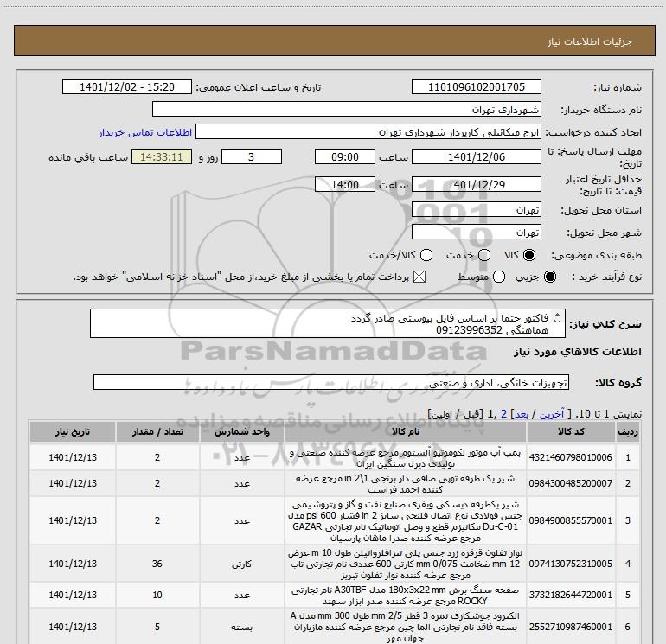This screenshot has height=644, width=666.
Task: Click the ROCKY stone cutting disc item name
Action: pos(405,596)
